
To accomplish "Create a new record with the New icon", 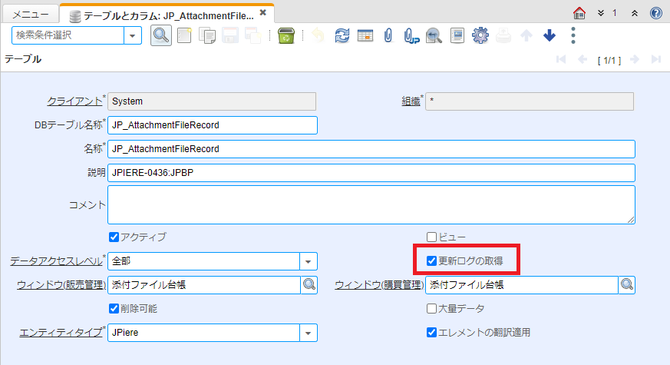I will click(x=184, y=35).
